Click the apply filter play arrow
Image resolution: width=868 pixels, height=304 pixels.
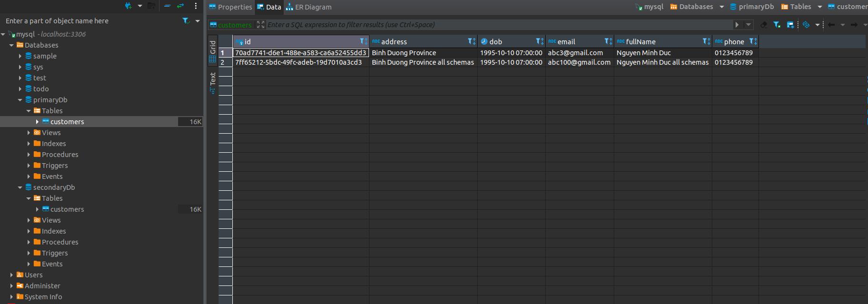pyautogui.click(x=737, y=25)
